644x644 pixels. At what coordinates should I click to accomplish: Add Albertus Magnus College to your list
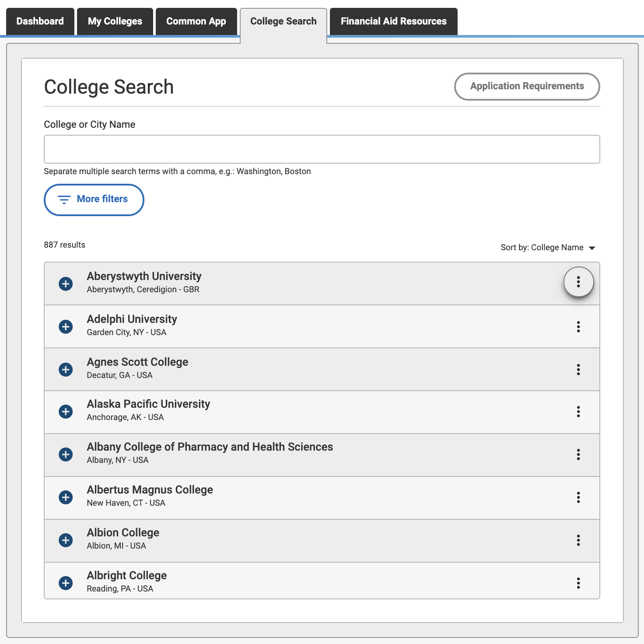(65, 497)
